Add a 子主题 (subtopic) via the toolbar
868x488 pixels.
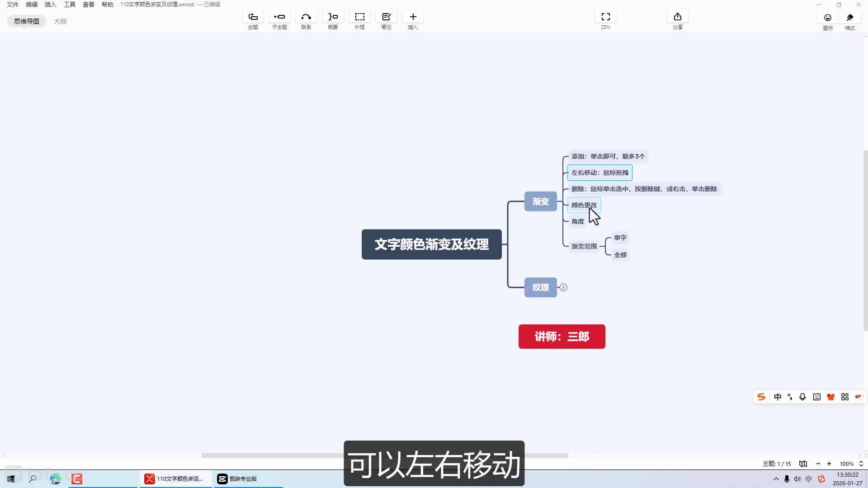pyautogui.click(x=279, y=17)
